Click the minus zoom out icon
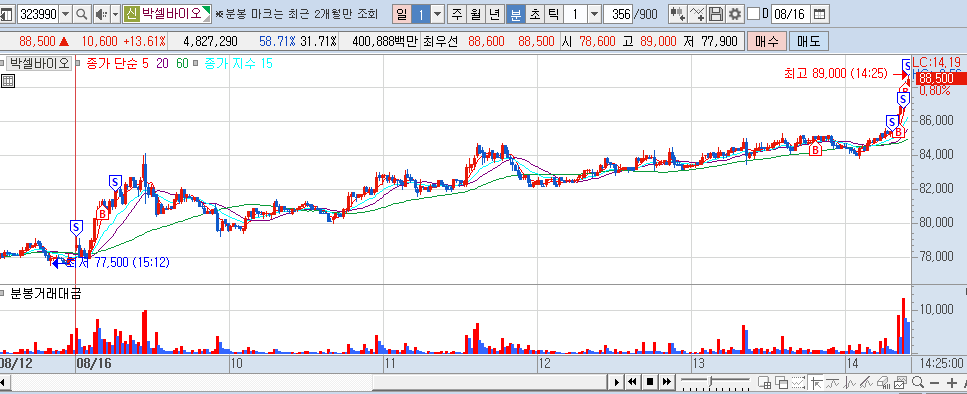This screenshot has width=967, height=394. [934, 382]
